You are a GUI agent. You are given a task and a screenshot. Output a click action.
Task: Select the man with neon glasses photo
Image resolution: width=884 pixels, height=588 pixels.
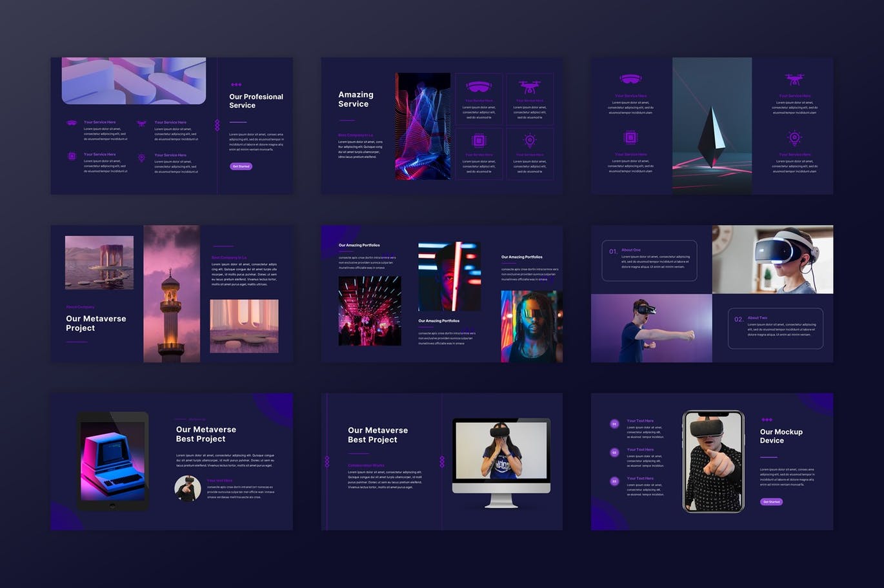click(532, 326)
